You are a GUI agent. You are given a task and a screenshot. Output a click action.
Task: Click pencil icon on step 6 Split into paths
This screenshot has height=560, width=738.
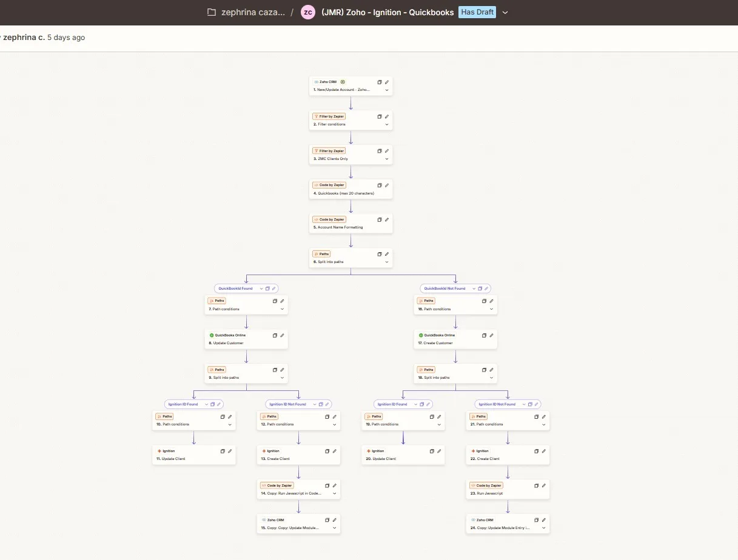tap(387, 254)
